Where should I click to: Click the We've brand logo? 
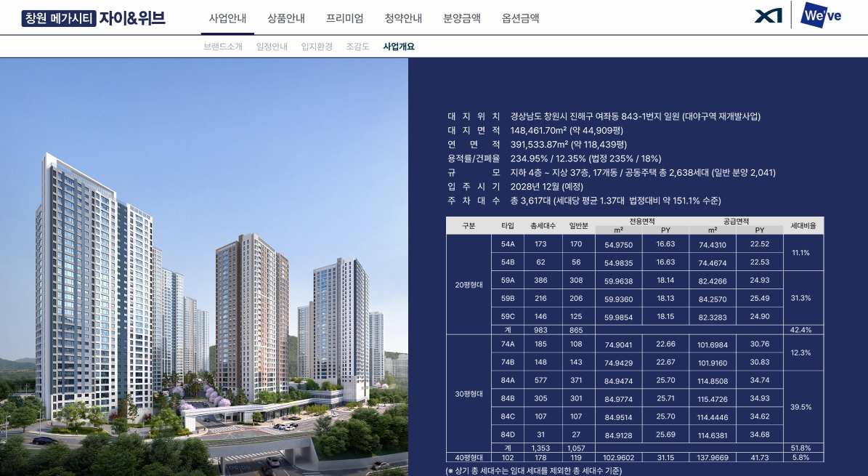tap(822, 15)
